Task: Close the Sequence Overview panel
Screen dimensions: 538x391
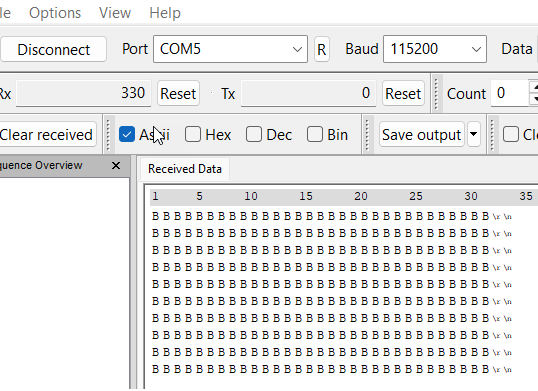Action: 116,166
